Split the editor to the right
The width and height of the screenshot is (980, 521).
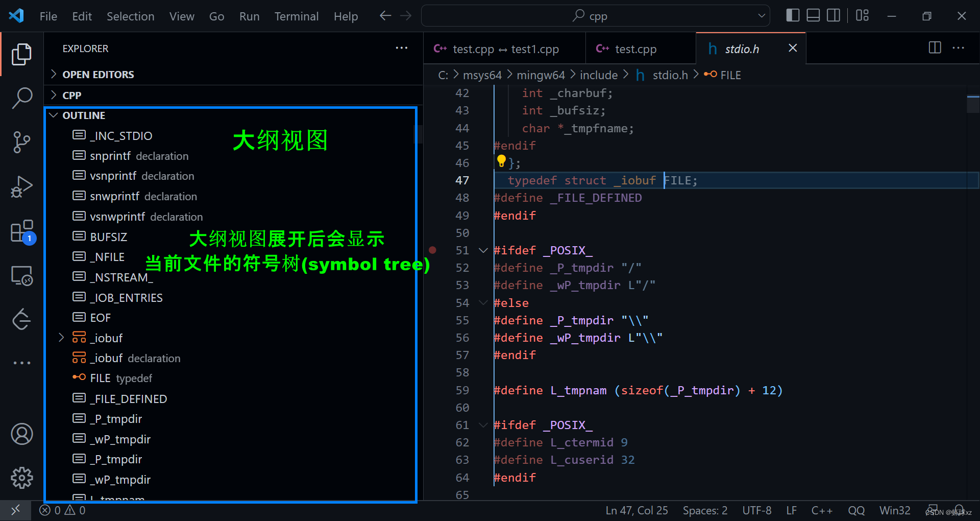935,48
